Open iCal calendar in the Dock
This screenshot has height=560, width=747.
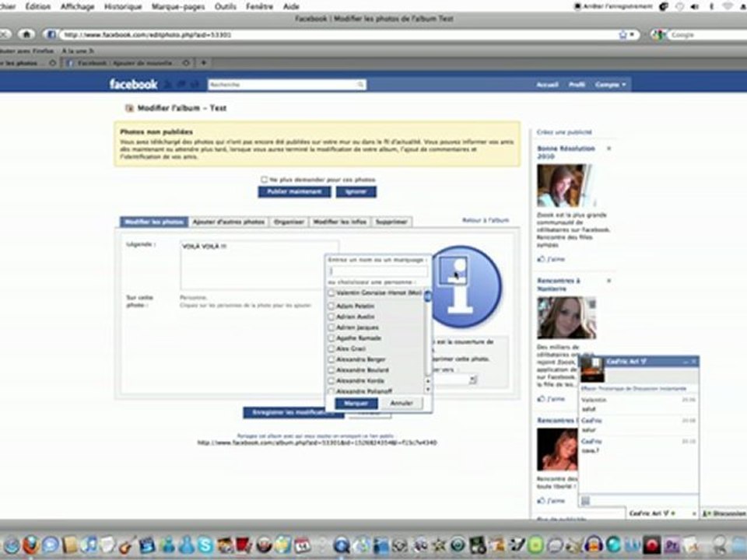tap(302, 544)
